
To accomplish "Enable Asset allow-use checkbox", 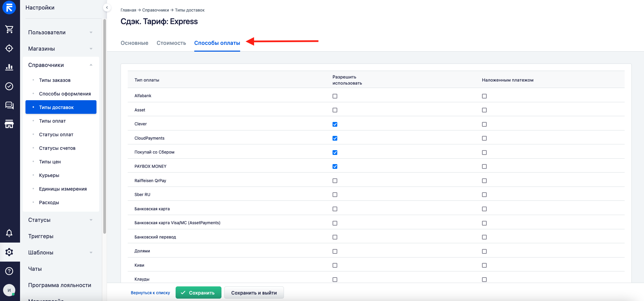I will pos(335,110).
